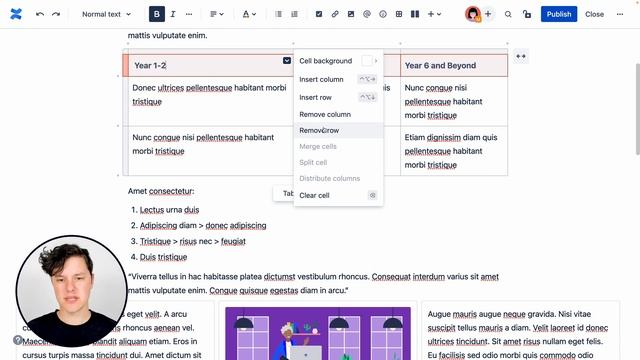Click the Year 6 and Beyond header cell
This screenshot has height=360, width=640.
(x=454, y=65)
